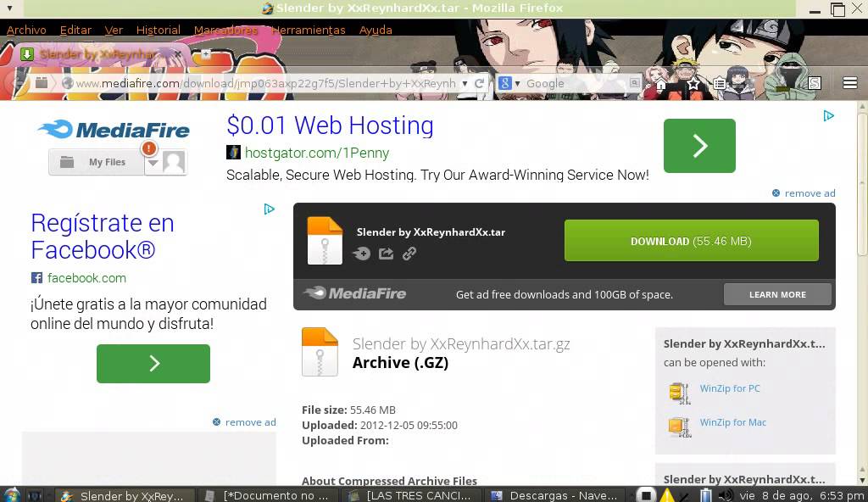
Task: Click the zip file icon in download box
Action: 325,241
